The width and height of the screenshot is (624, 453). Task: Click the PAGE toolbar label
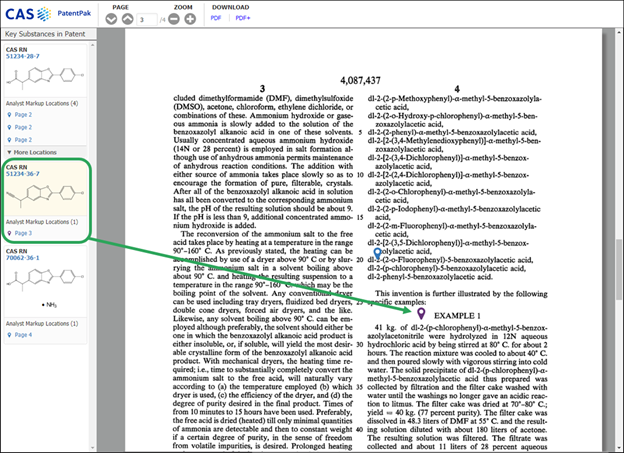tap(120, 7)
